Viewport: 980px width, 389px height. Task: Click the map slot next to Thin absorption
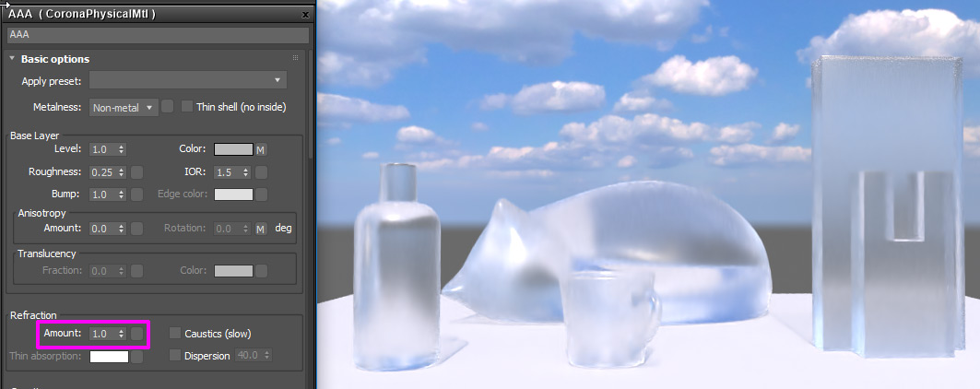coord(136,357)
